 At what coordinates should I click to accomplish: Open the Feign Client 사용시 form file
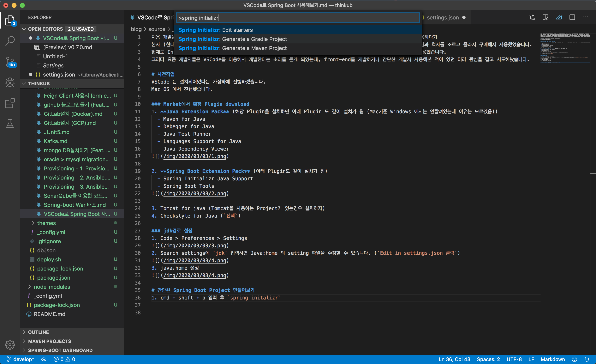coord(72,96)
